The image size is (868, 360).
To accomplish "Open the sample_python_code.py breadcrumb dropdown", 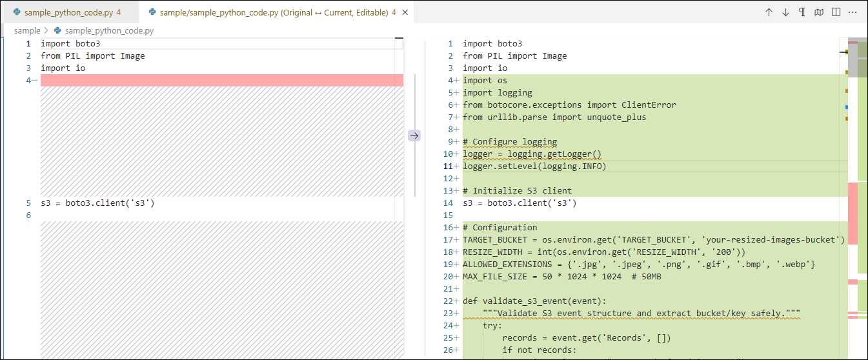I will [x=109, y=30].
